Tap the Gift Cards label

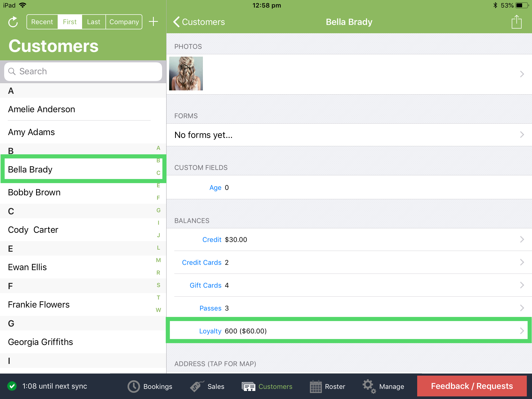[205, 285]
